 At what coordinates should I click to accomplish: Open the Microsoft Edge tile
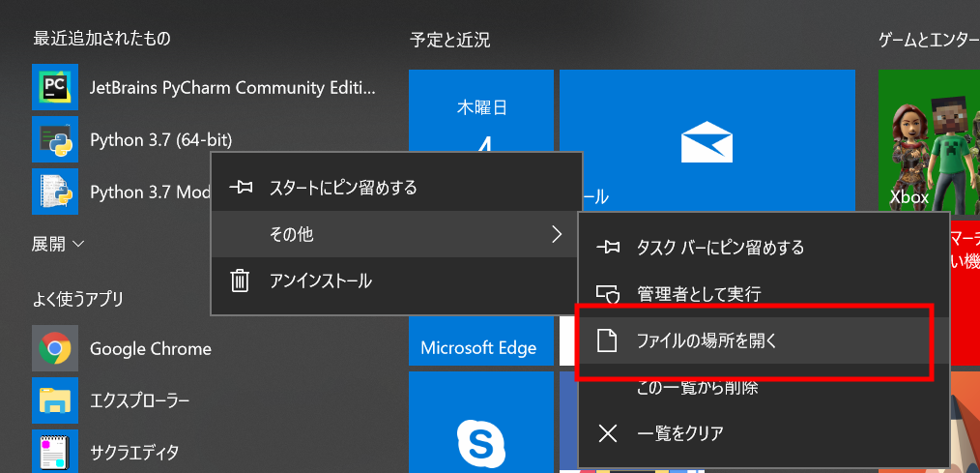point(481,341)
